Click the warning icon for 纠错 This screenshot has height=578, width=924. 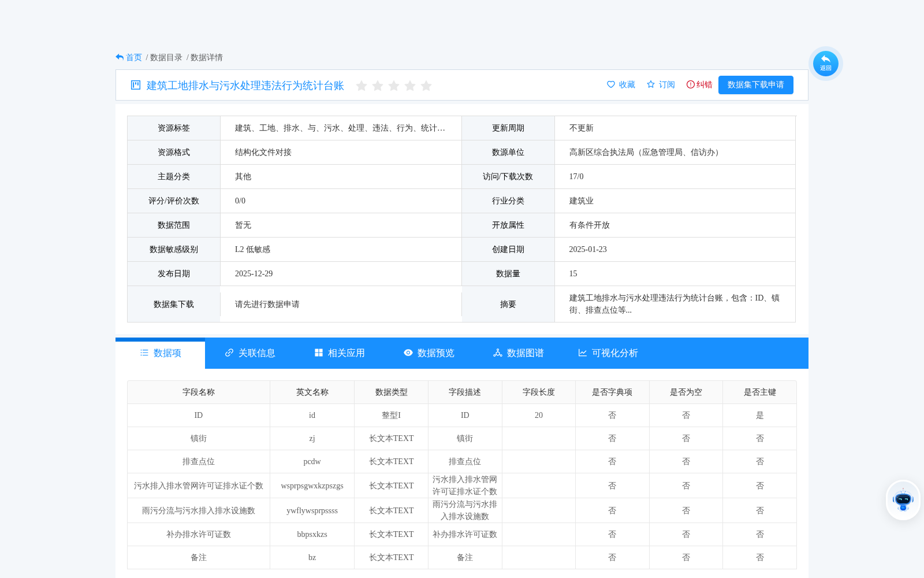691,84
